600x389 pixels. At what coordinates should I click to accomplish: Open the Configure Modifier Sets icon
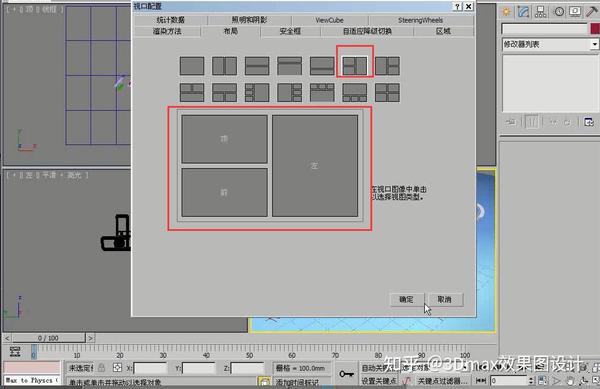coord(589,122)
